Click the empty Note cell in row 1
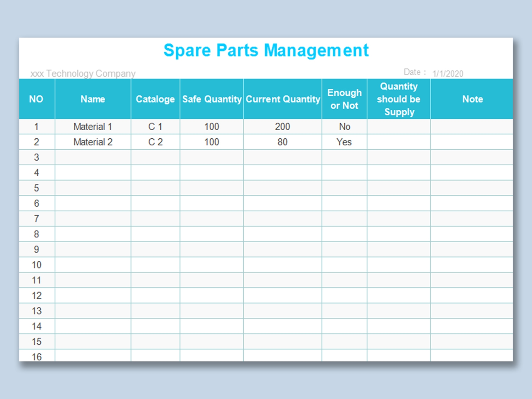The image size is (532, 399). coord(472,126)
